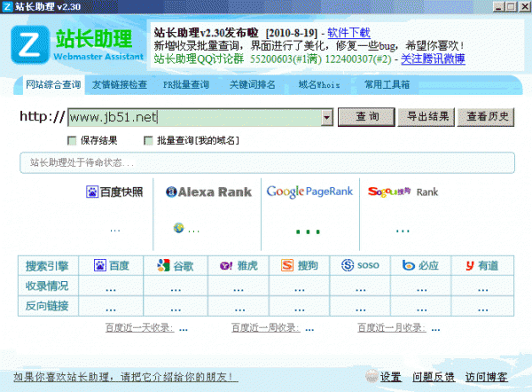This screenshot has height=392, width=532.
Task: Open the 软件下载 link
Action: click(348, 33)
